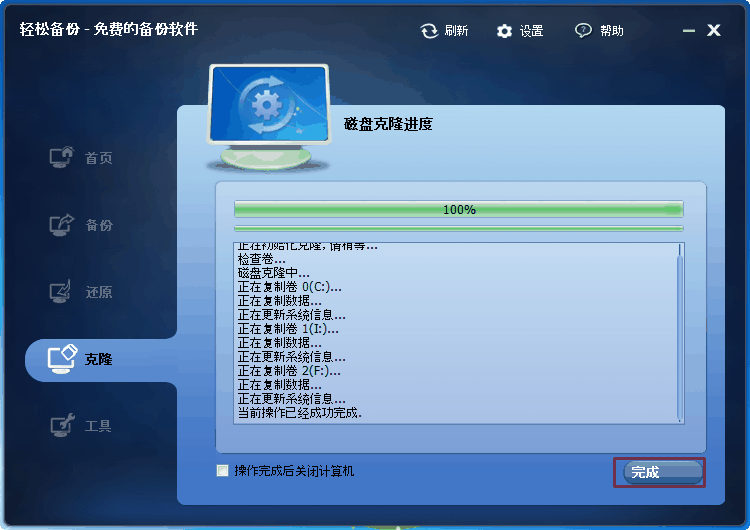The width and height of the screenshot is (750, 530).
Task: Click the thin secondary progress bar
Action: point(458,229)
